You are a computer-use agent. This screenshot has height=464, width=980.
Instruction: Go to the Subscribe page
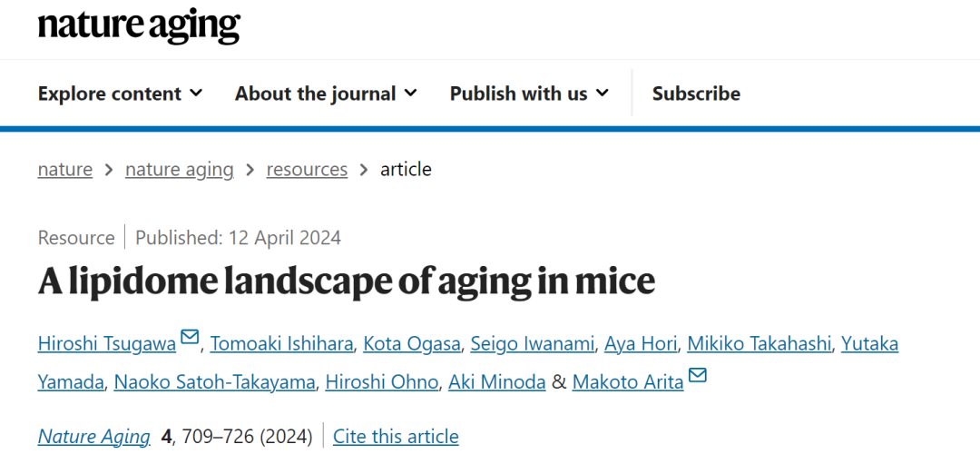tap(696, 94)
